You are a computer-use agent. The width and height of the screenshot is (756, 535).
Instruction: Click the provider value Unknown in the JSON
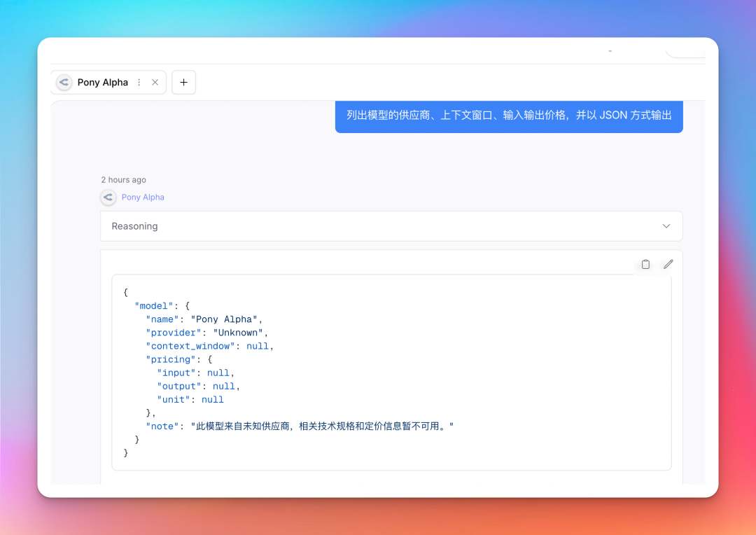[238, 333]
